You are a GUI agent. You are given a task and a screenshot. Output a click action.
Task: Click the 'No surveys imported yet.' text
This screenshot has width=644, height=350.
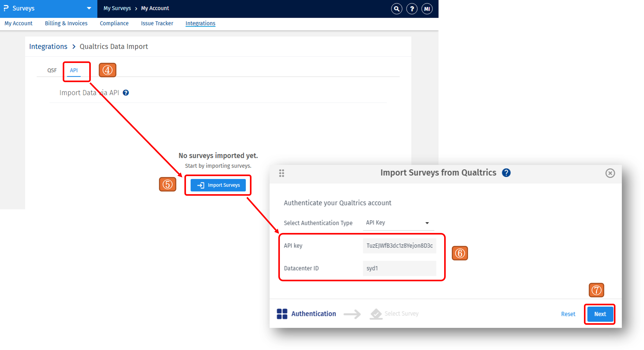218,156
